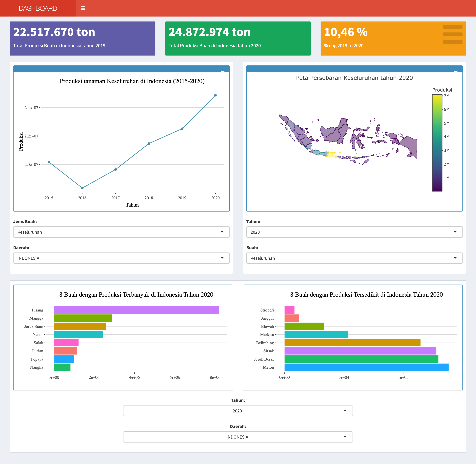
Task: Open the Daerah dropdown under the line chart
Action: point(121,258)
